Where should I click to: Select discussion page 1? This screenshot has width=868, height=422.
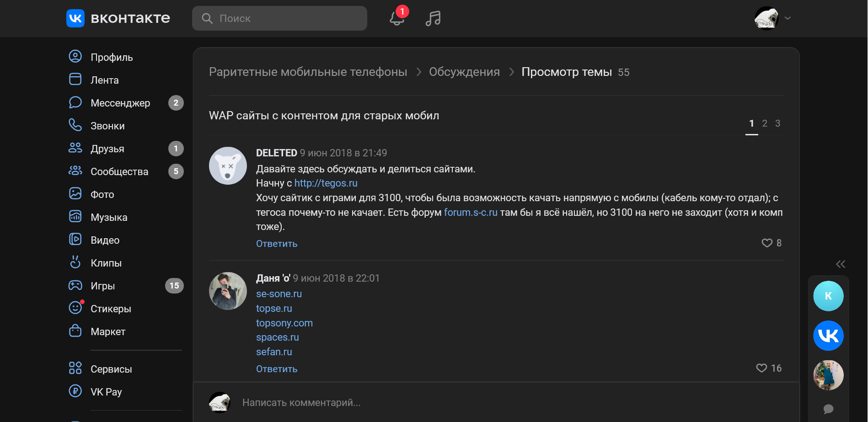point(752,123)
